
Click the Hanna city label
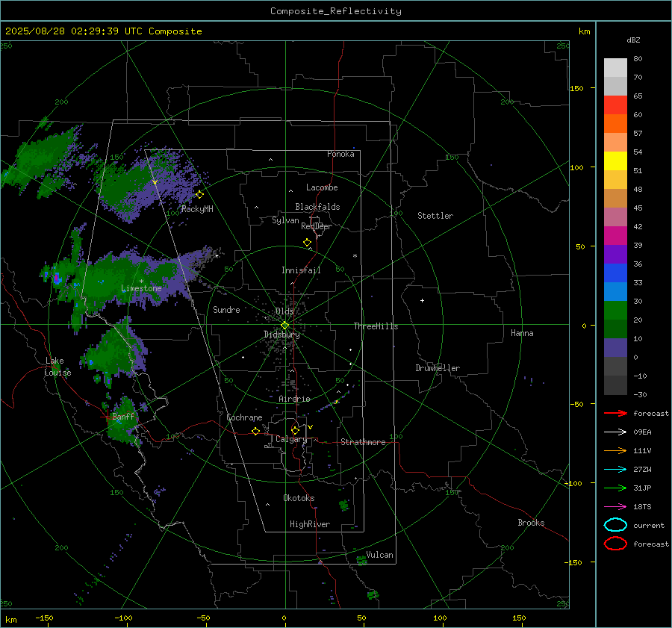pos(522,333)
